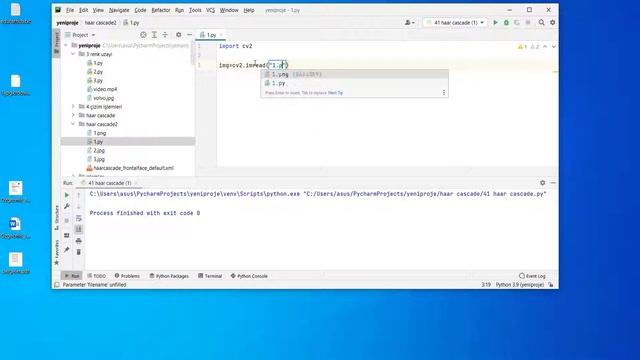Screen dimensions: 640x360
Task: Run with coverage from the top toolbar
Action: coord(517,23)
